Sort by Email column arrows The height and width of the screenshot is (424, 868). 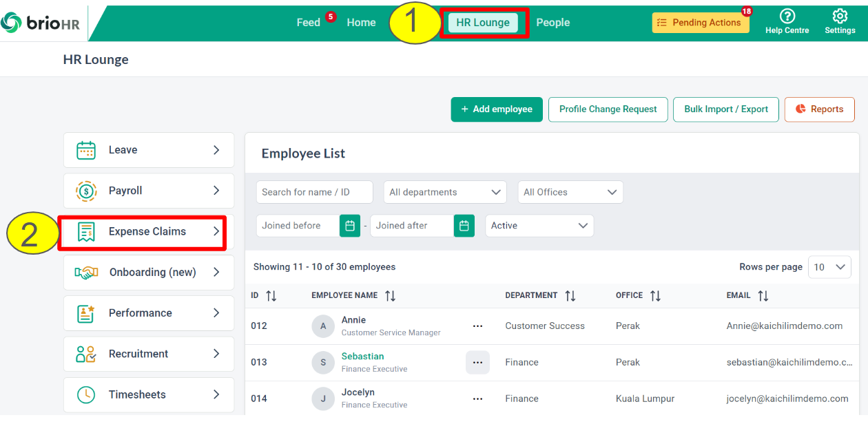(x=763, y=296)
